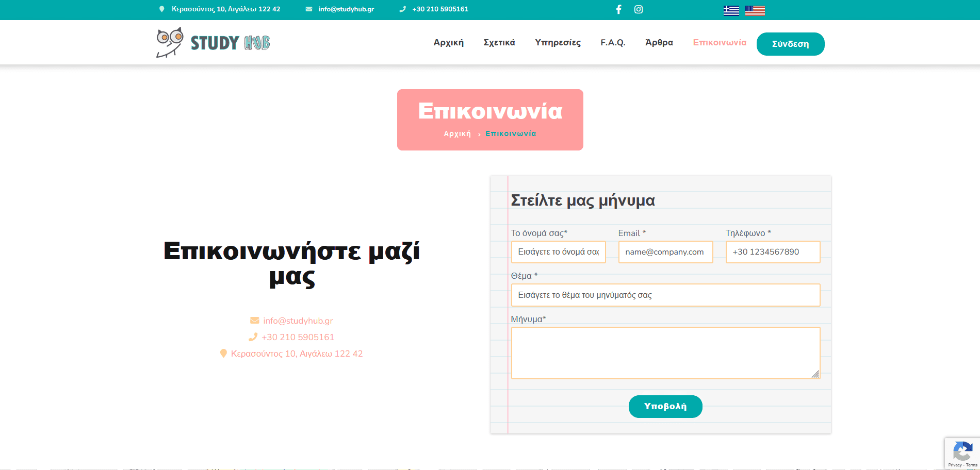Click the phone icon in top bar
980x470 pixels.
tap(403, 9)
